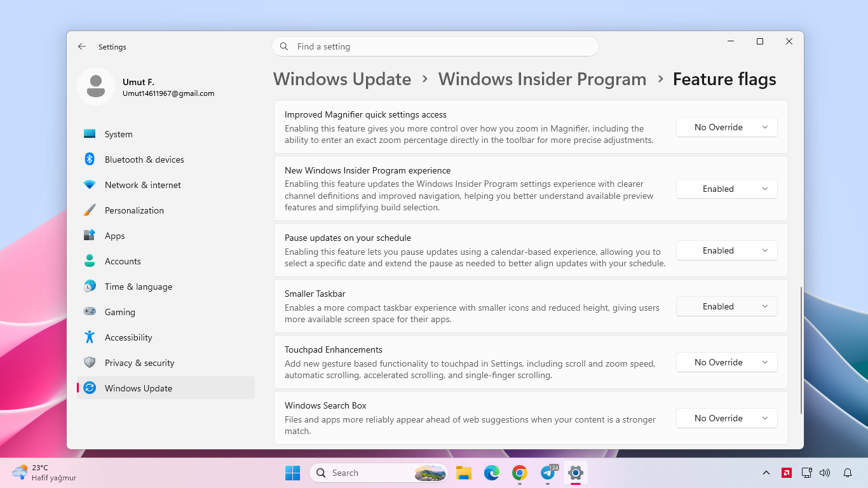Click the Touchpad Enhancements title

334,349
